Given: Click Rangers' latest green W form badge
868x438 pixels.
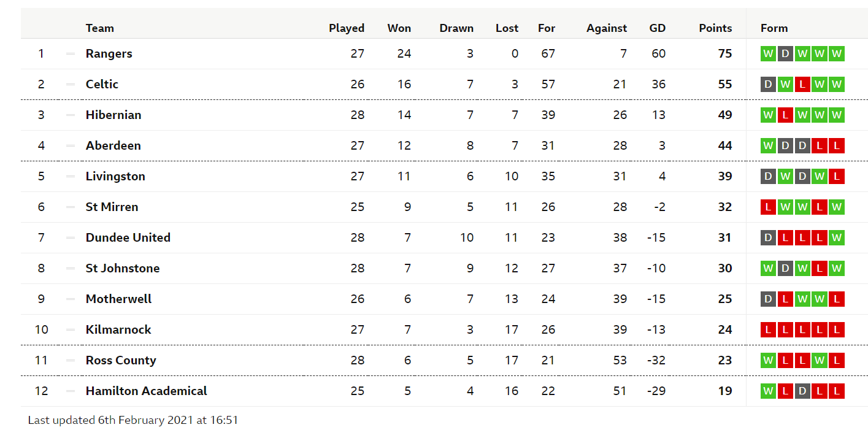Looking at the screenshot, I should pos(837,53).
